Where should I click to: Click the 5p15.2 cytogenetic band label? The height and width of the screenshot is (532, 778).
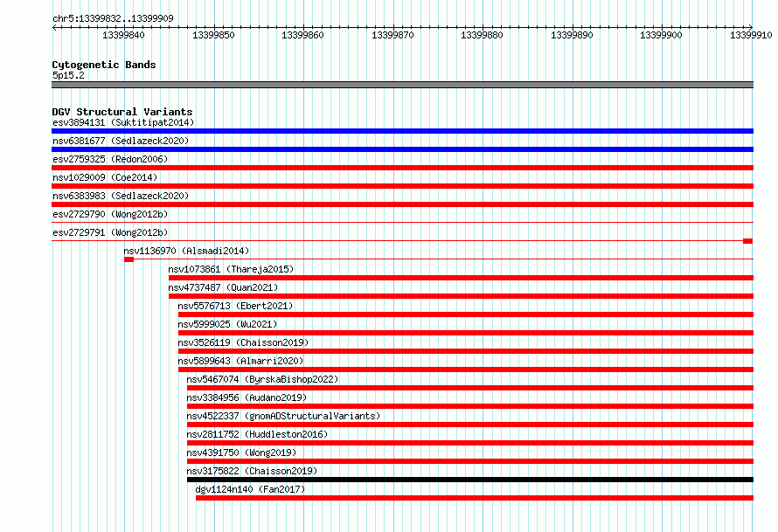pyautogui.click(x=68, y=75)
